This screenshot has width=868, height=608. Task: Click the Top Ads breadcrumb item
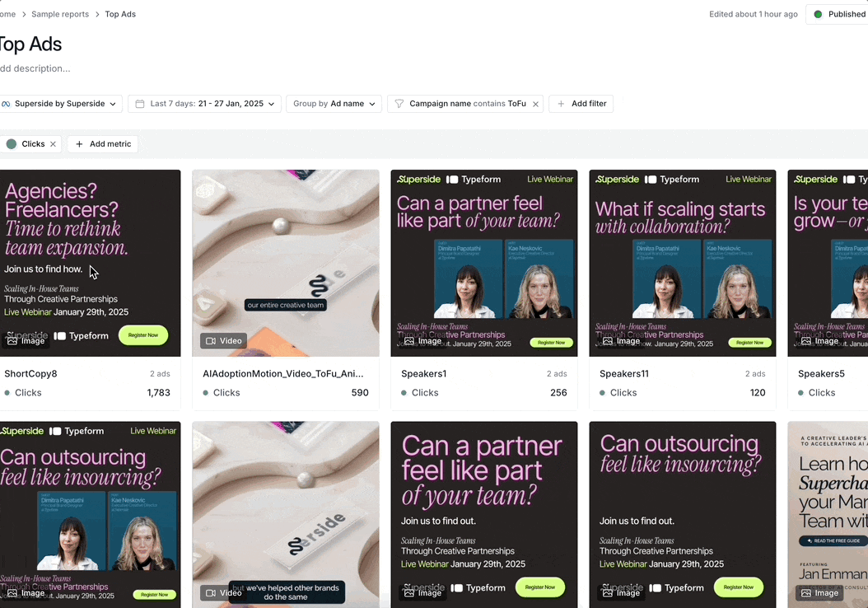point(120,14)
